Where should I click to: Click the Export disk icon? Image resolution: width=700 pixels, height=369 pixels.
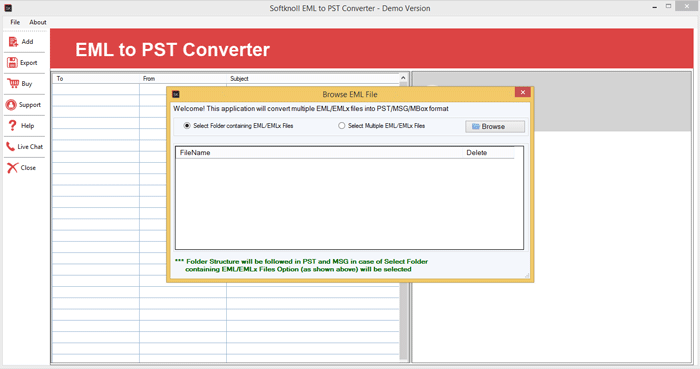(12, 63)
